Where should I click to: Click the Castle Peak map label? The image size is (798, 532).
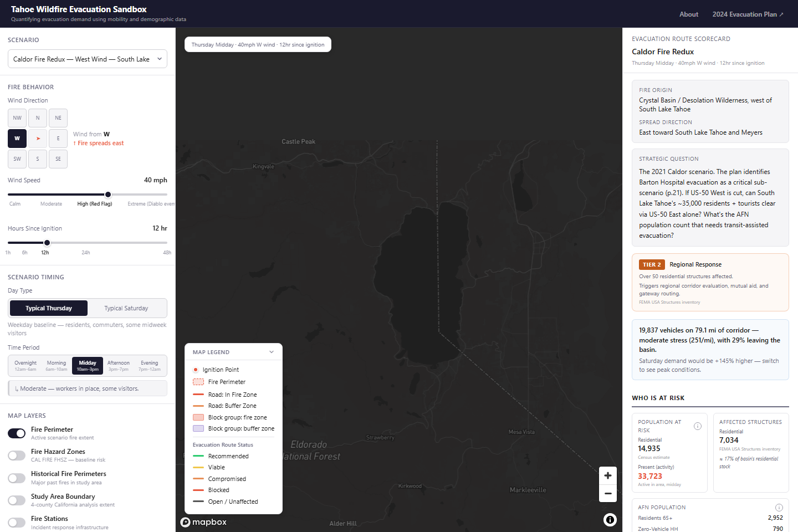coord(298,141)
